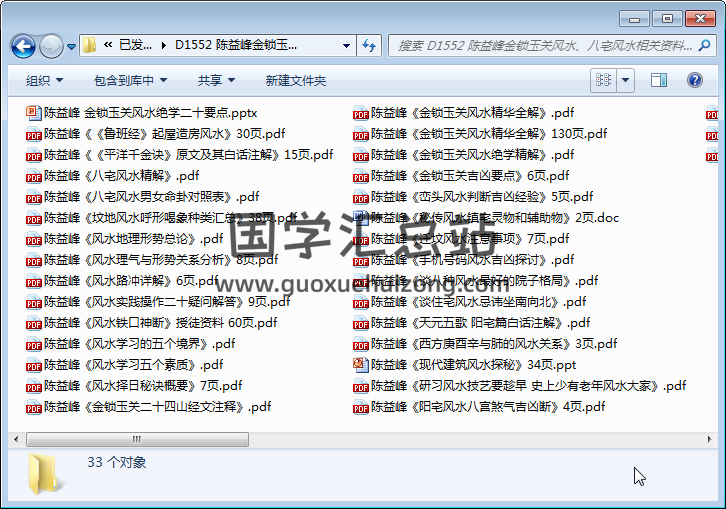This screenshot has width=726, height=509.
Task: Click the folder icon in address bar
Action: click(89, 45)
